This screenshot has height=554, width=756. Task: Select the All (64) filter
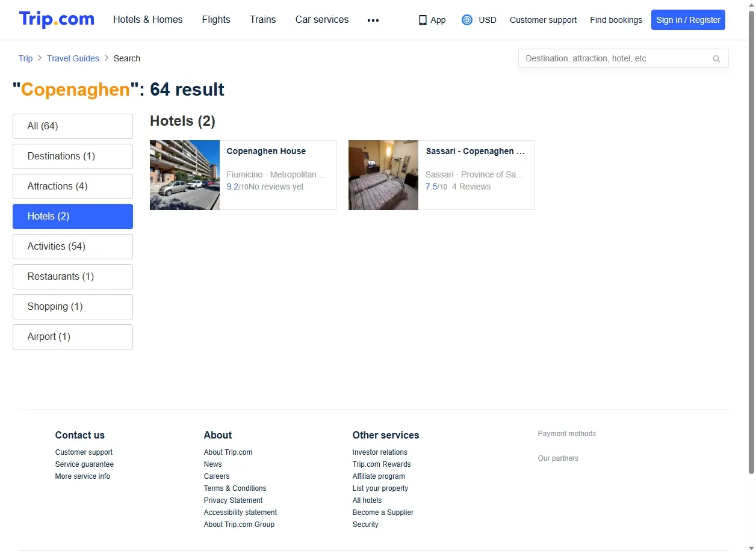73,126
